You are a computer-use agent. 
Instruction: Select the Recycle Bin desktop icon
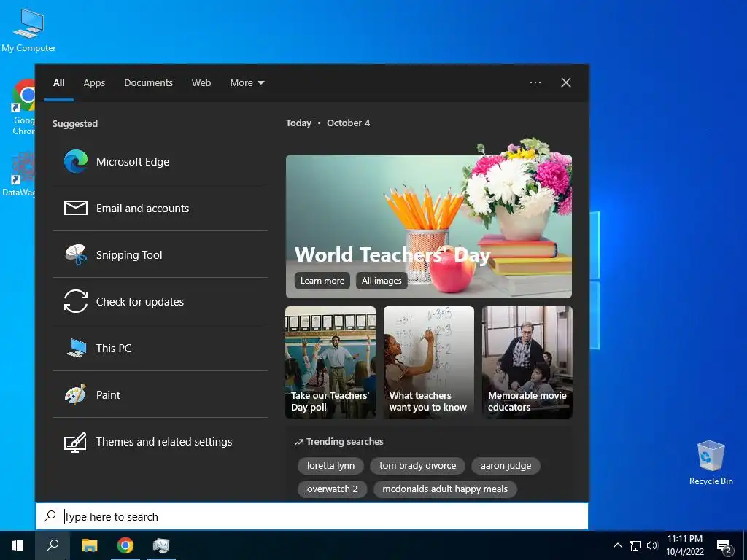[711, 462]
